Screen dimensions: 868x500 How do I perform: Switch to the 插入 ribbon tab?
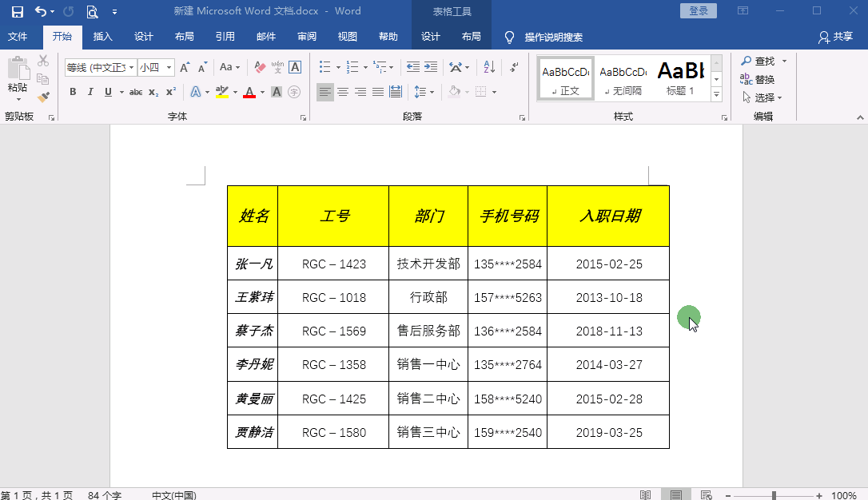point(102,36)
